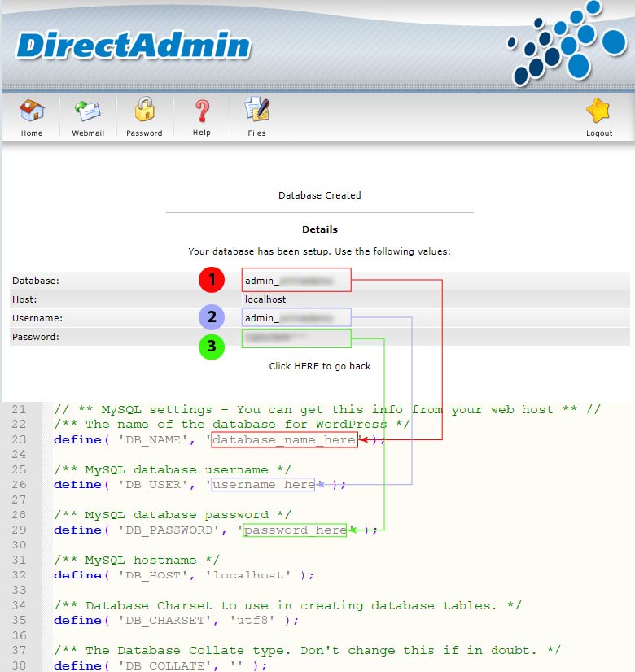The height and width of the screenshot is (672, 635).
Task: Click 'Your database has been setup' message
Action: 319,251
